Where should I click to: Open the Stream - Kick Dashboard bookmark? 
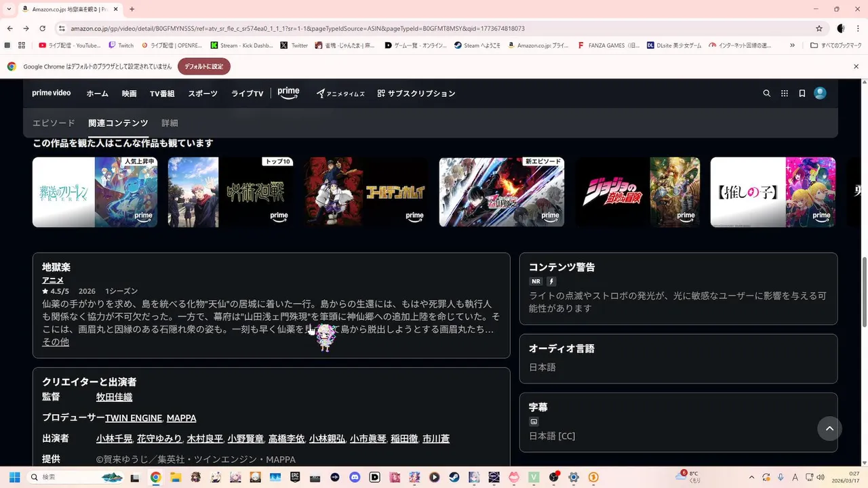pyautogui.click(x=241, y=45)
